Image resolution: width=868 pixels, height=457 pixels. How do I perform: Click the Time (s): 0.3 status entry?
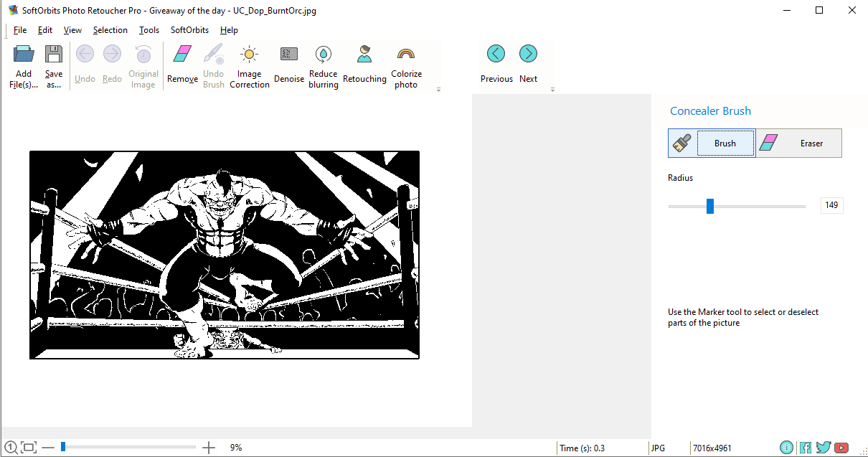click(x=582, y=448)
